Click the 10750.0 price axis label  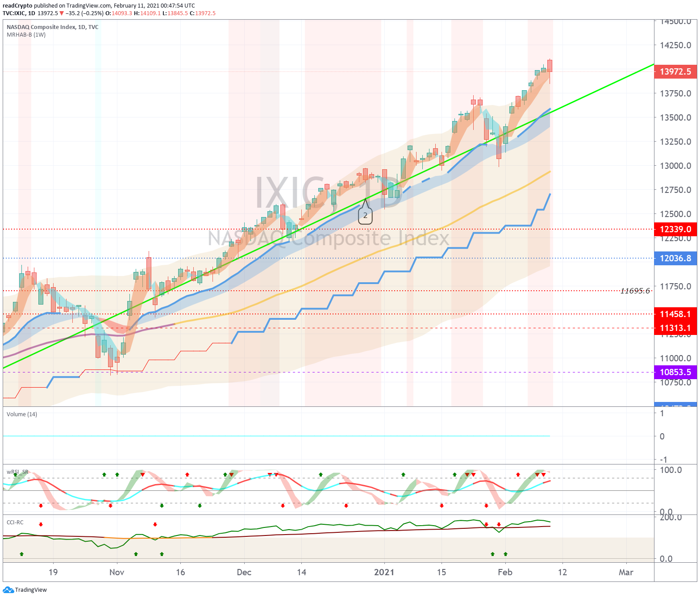[x=675, y=382]
